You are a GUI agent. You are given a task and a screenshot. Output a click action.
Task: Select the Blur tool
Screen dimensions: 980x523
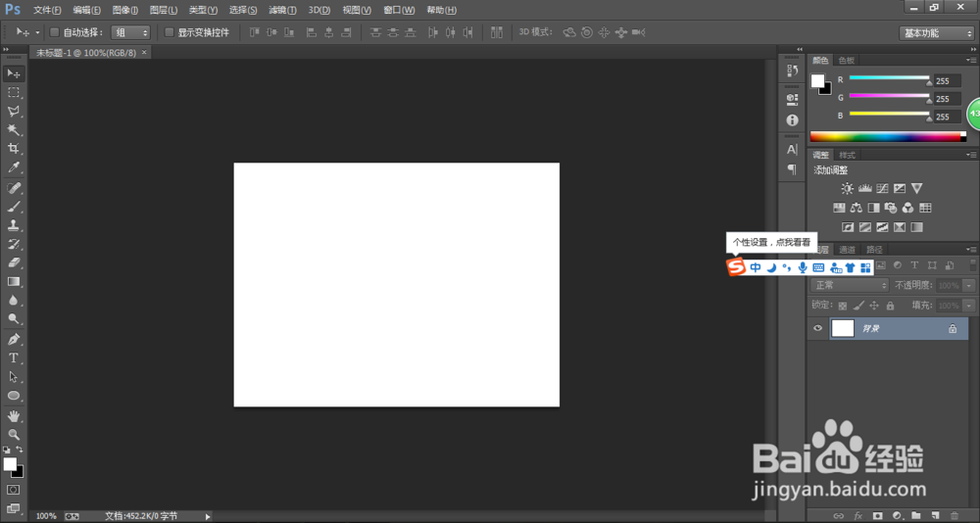[x=13, y=301]
